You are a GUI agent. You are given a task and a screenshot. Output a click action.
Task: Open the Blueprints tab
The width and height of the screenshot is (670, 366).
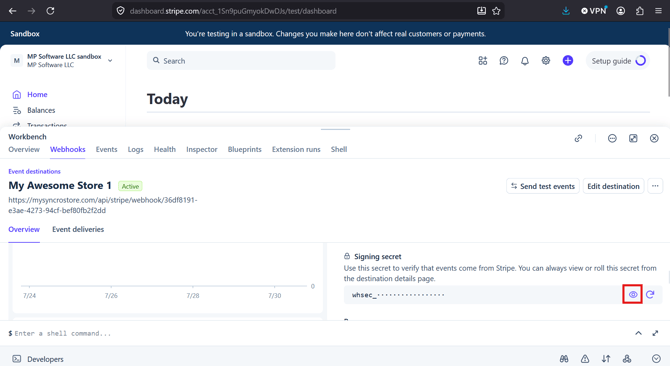pyautogui.click(x=244, y=149)
